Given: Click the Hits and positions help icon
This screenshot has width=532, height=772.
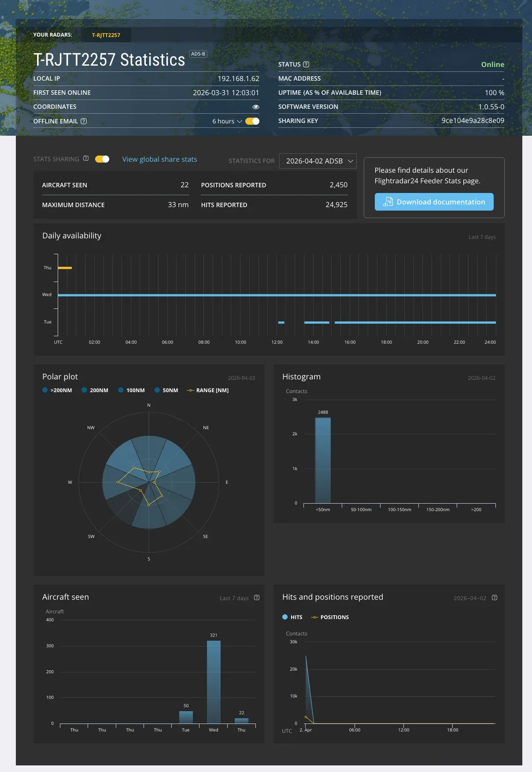Looking at the screenshot, I should tap(495, 598).
